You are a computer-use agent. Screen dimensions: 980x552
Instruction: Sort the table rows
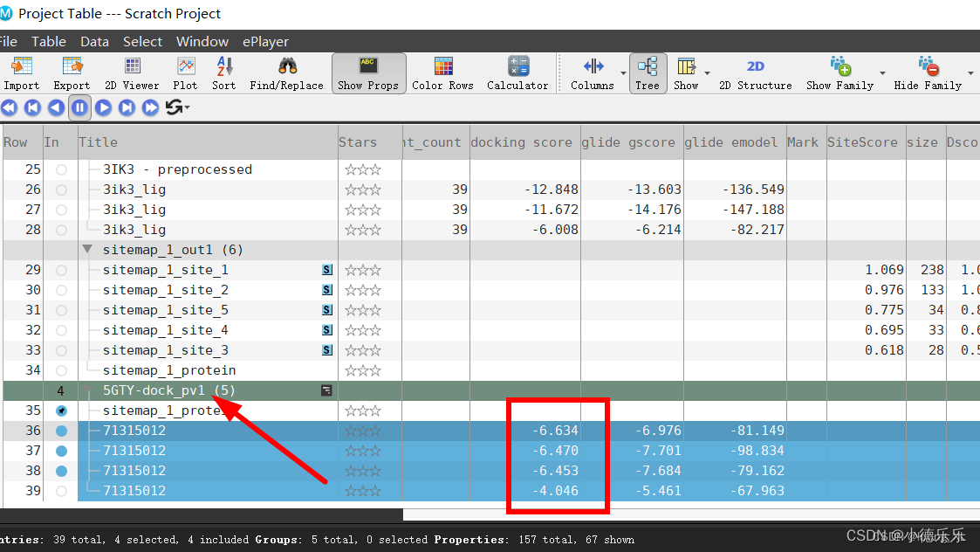coord(223,73)
